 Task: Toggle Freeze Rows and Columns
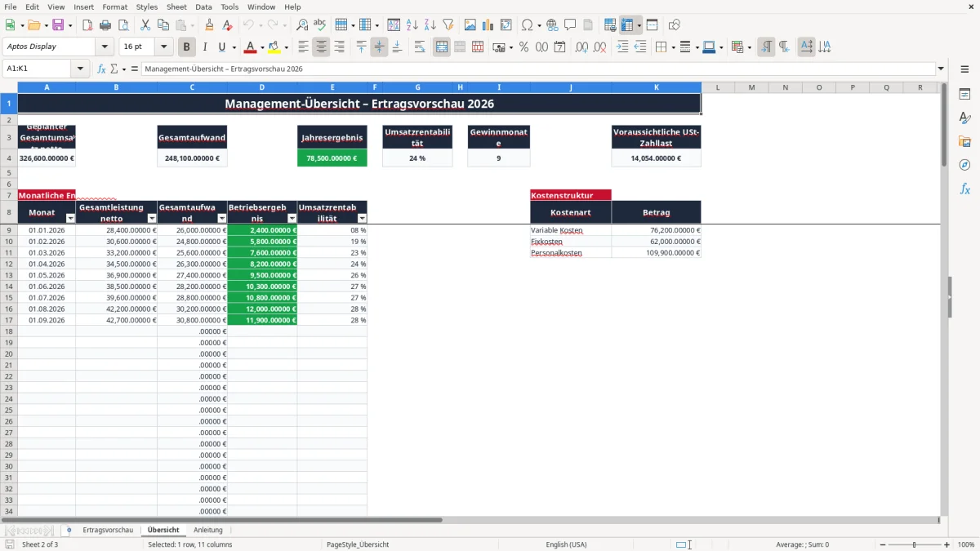tap(626, 25)
